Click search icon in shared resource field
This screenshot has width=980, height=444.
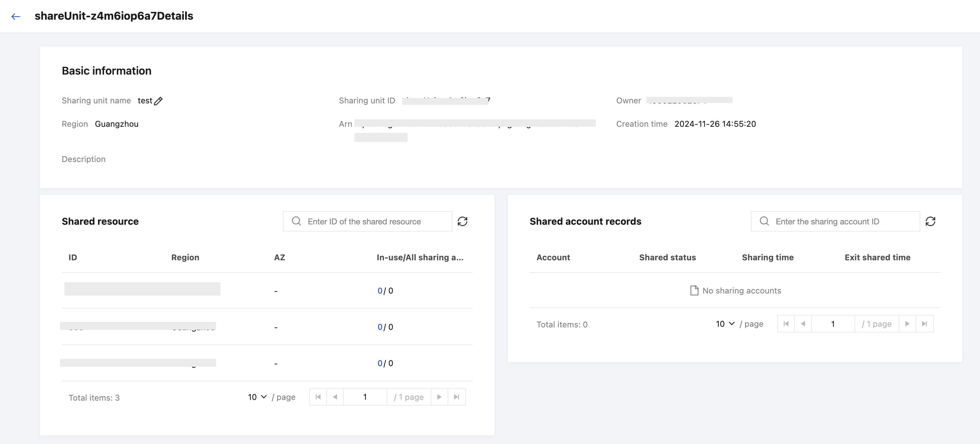296,221
